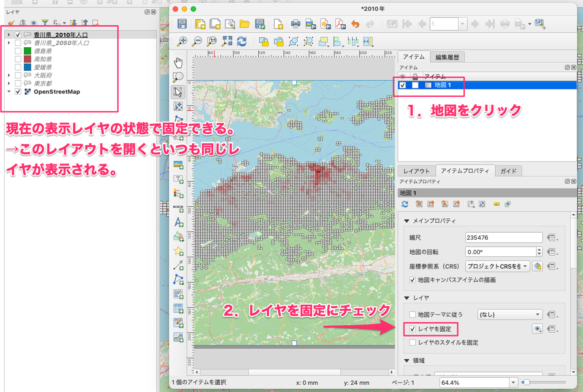Viewport: 583px width, 392px height.
Task: Lock the selected layout items
Action: (x=264, y=41)
